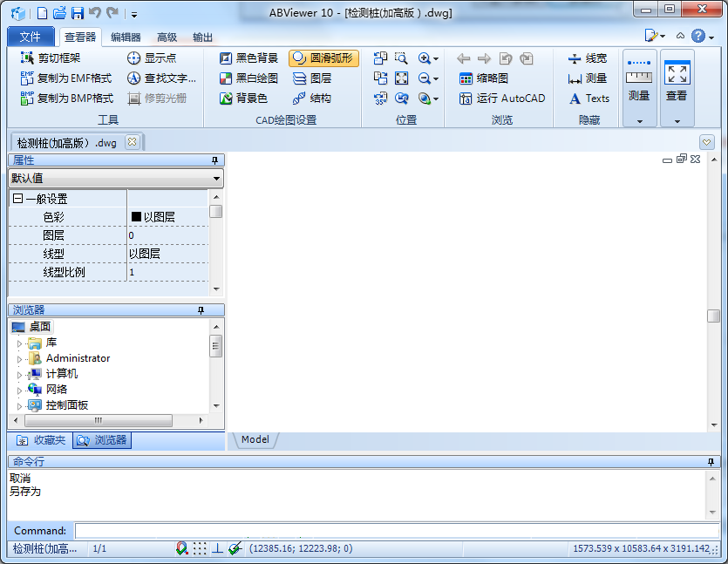This screenshot has height=564, width=728.
Task: Open the 文件 file menu
Action: coord(31,37)
